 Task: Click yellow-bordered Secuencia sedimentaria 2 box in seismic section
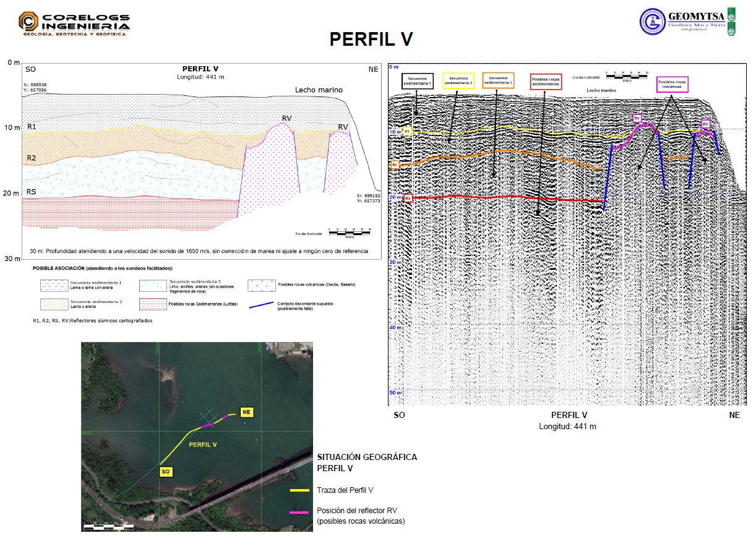458,80
